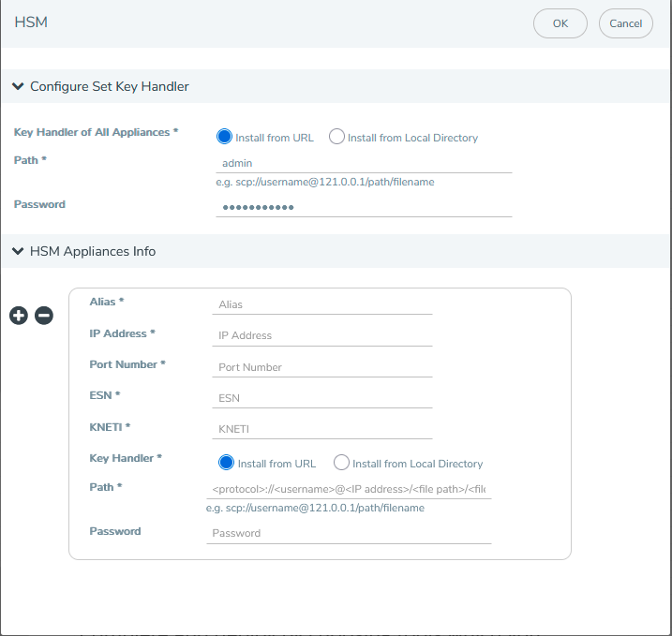Viewport: 672px width, 636px height.
Task: Click the Alias * label
Action: click(107, 302)
